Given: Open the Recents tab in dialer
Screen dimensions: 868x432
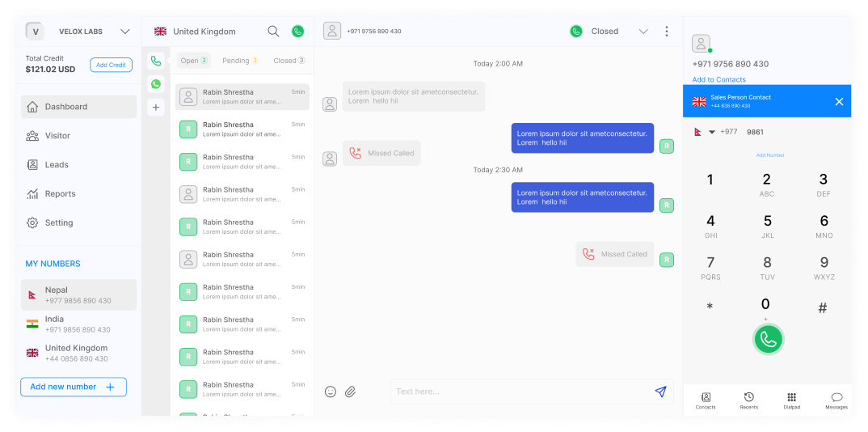Looking at the screenshot, I should tap(749, 400).
